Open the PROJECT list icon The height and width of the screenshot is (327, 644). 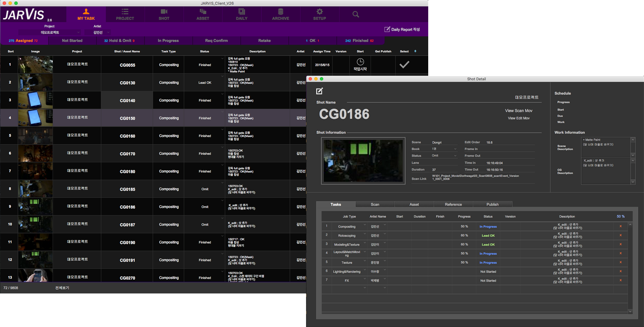(x=125, y=12)
